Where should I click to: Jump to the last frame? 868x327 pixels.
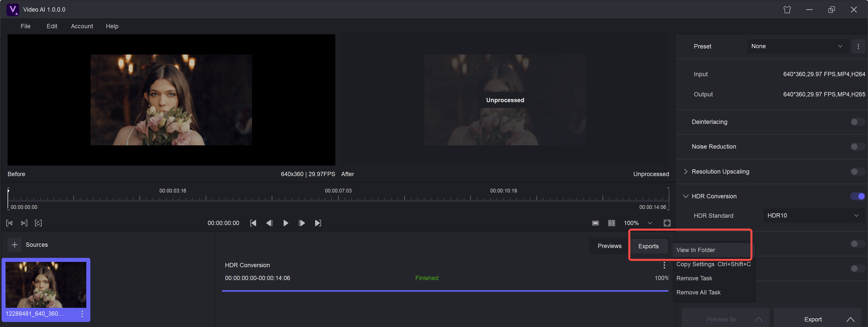tap(318, 223)
